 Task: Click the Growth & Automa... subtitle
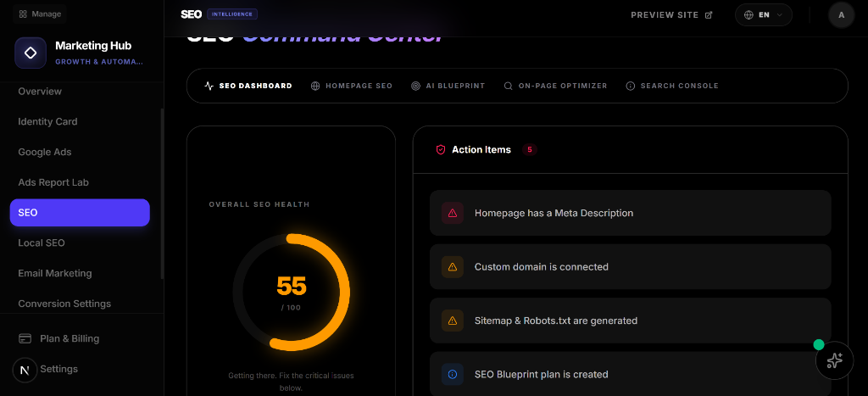pyautogui.click(x=99, y=62)
